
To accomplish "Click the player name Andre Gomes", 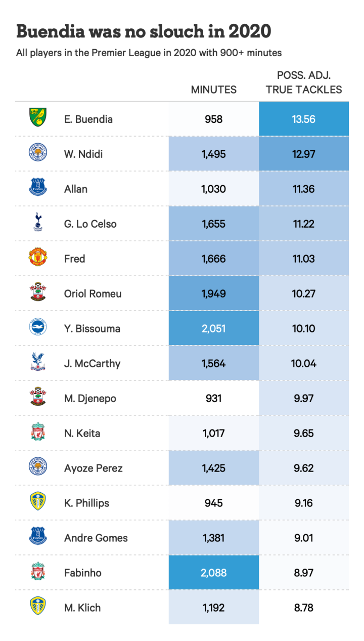I will tap(96, 538).
